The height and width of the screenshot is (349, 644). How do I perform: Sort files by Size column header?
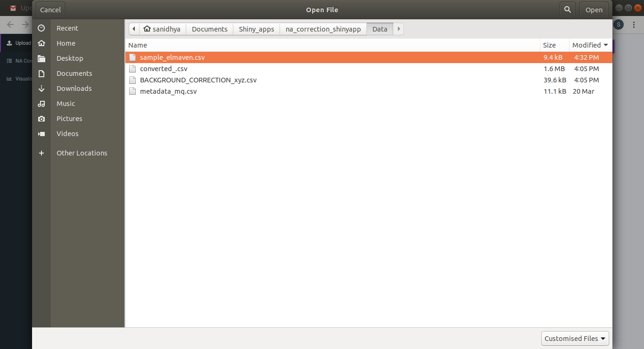tap(554, 45)
